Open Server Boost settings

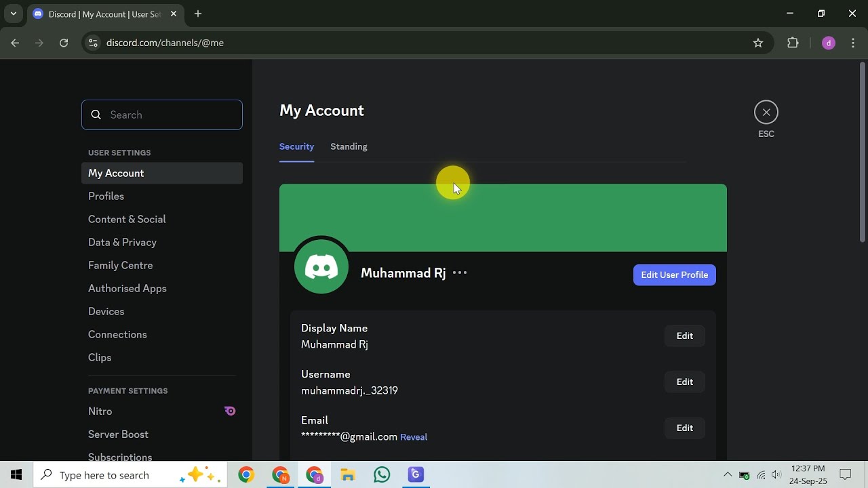(x=162, y=434)
